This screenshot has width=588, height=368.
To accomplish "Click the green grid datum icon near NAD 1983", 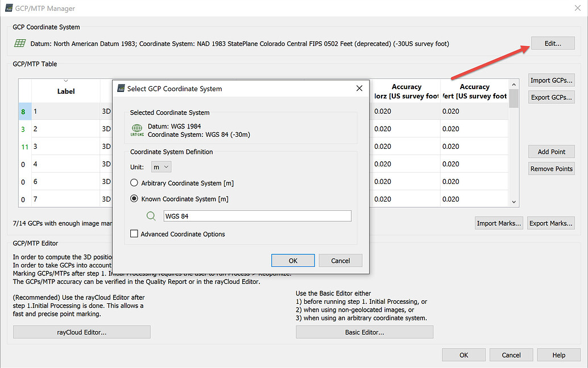I will [20, 43].
